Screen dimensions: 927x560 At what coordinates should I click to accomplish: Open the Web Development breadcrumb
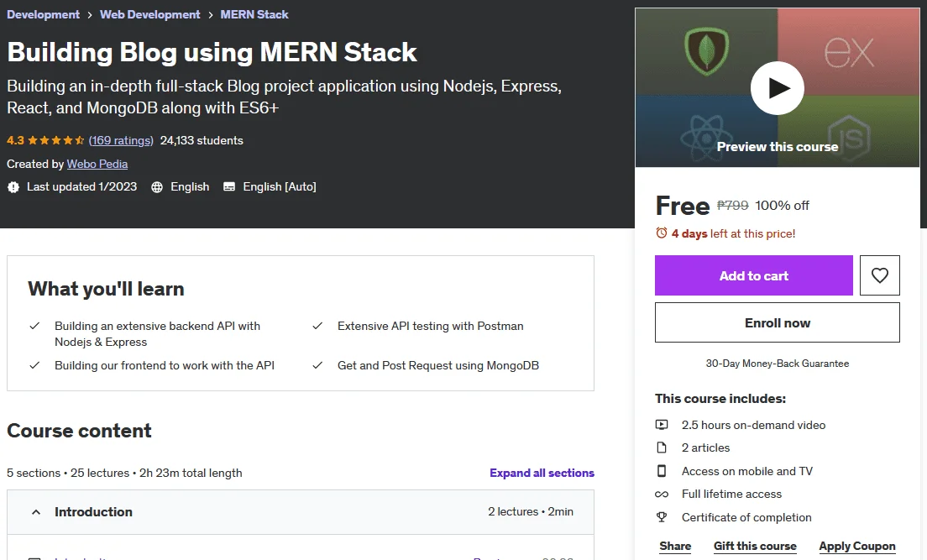tap(150, 15)
